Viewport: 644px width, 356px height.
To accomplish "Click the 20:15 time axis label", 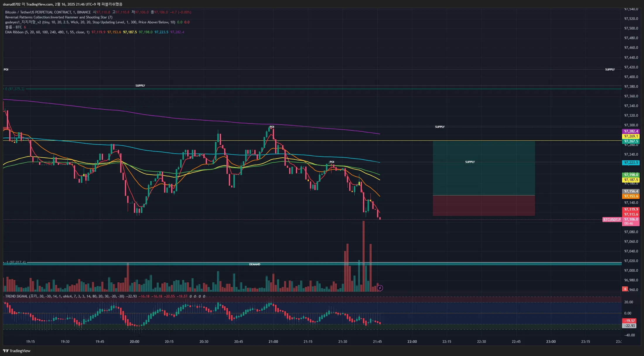I will coord(169,342).
